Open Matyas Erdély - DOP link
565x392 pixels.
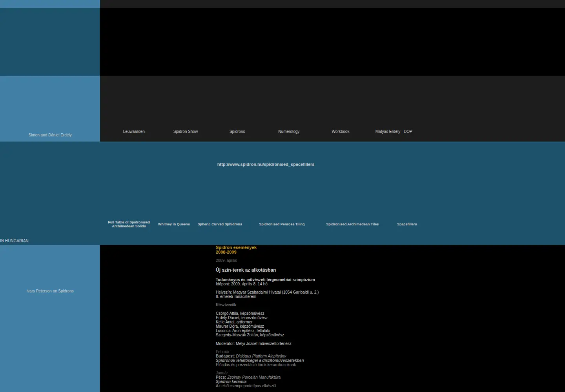[x=394, y=131]
